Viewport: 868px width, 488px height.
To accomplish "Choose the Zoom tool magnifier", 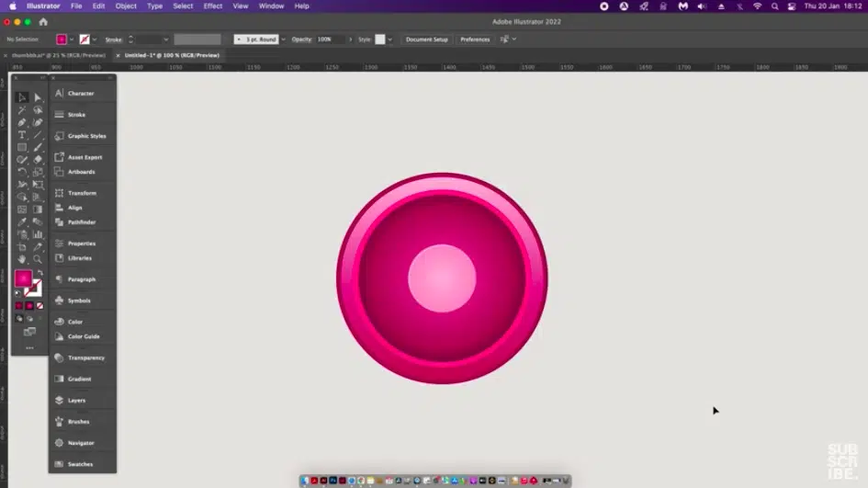I will (x=38, y=259).
